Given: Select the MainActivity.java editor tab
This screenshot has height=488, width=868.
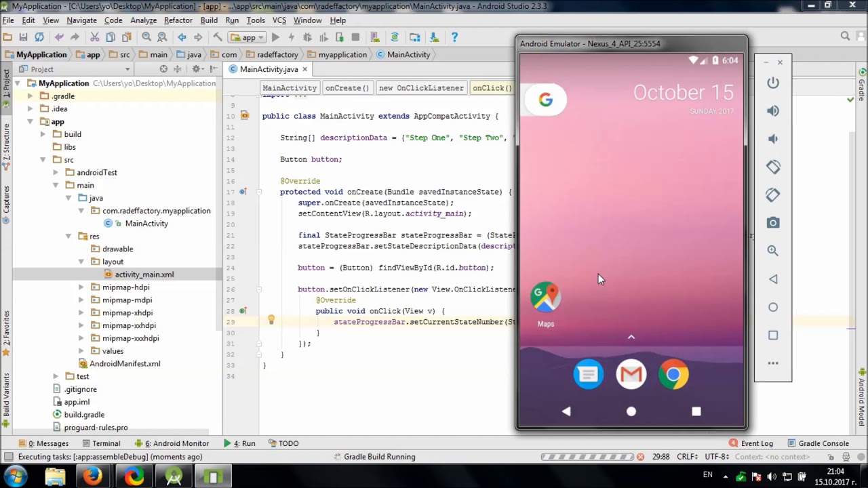Looking at the screenshot, I should (x=269, y=69).
